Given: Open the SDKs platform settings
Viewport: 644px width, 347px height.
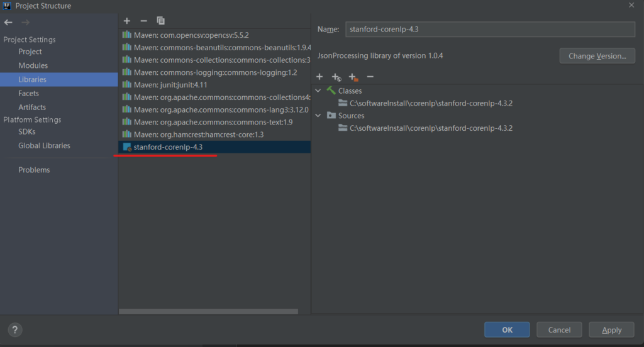Looking at the screenshot, I should pos(26,132).
